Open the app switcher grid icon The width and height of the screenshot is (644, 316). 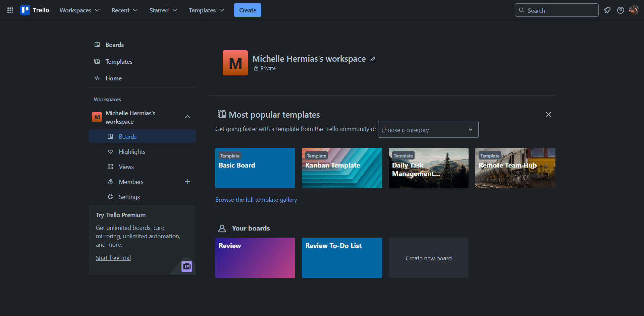10,10
